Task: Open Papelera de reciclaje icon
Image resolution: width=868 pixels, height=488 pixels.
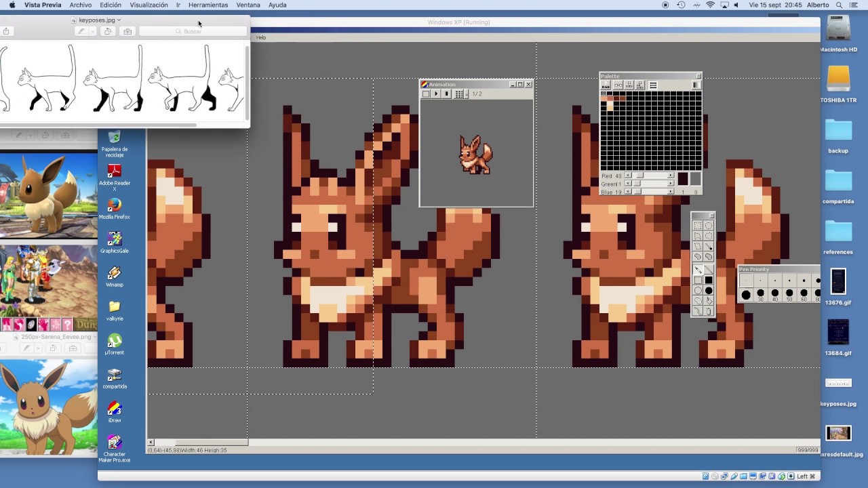Action: (115, 144)
